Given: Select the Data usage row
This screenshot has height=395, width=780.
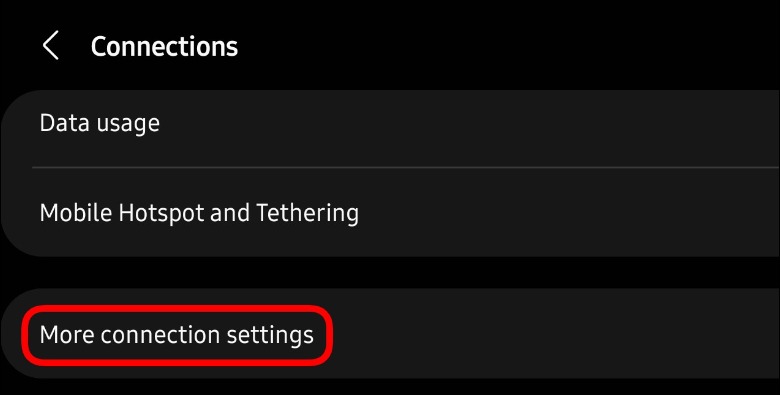Looking at the screenshot, I should 390,123.
